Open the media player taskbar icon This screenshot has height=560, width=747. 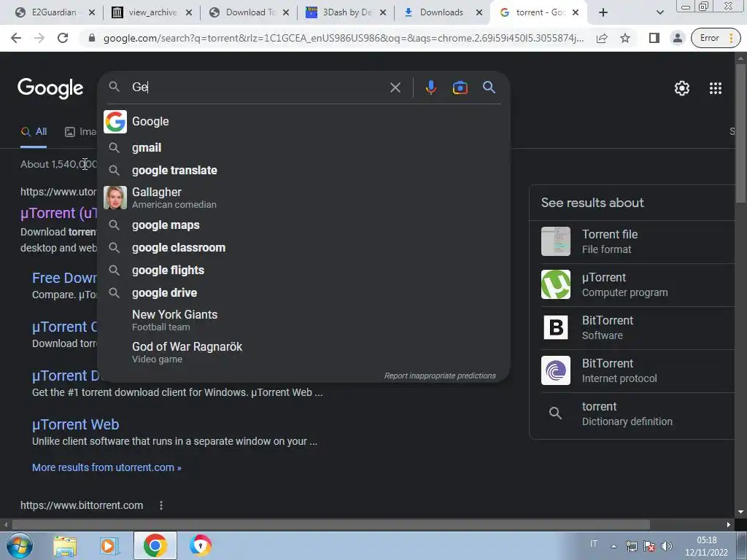[109, 546]
